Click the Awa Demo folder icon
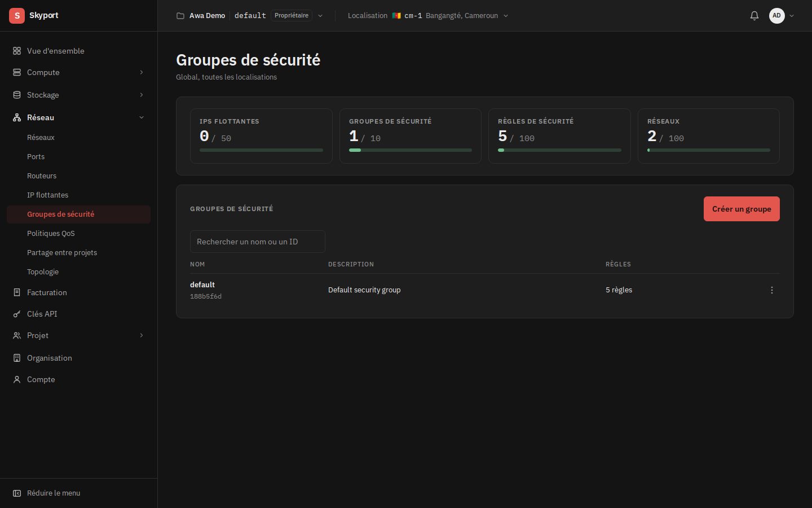Image resolution: width=812 pixels, height=508 pixels. point(180,16)
